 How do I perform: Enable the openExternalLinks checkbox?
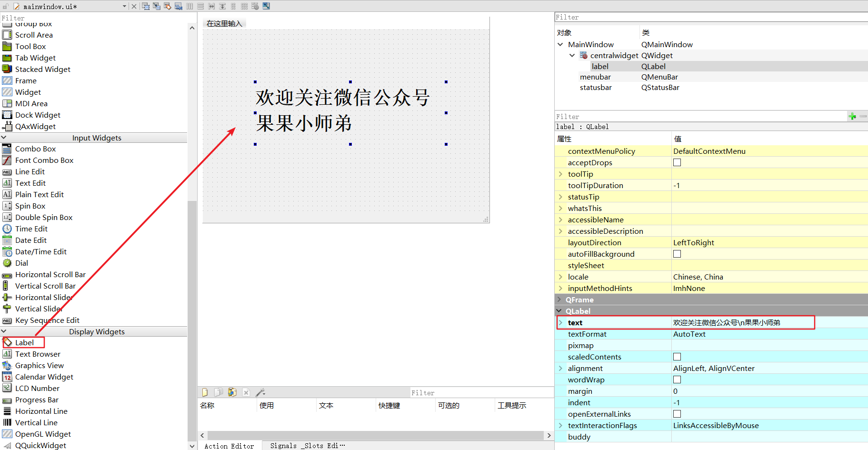[677, 414]
